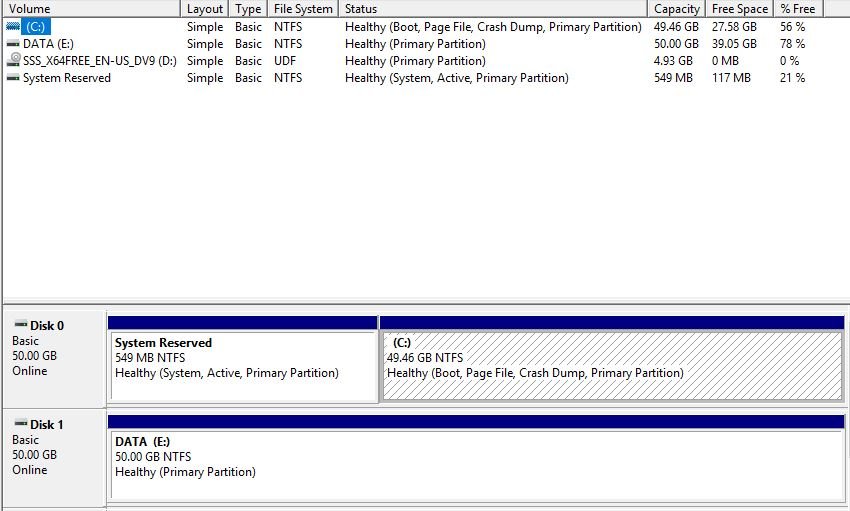The height and width of the screenshot is (511, 850).
Task: Click the 0 MB free space cell
Action: [725, 61]
